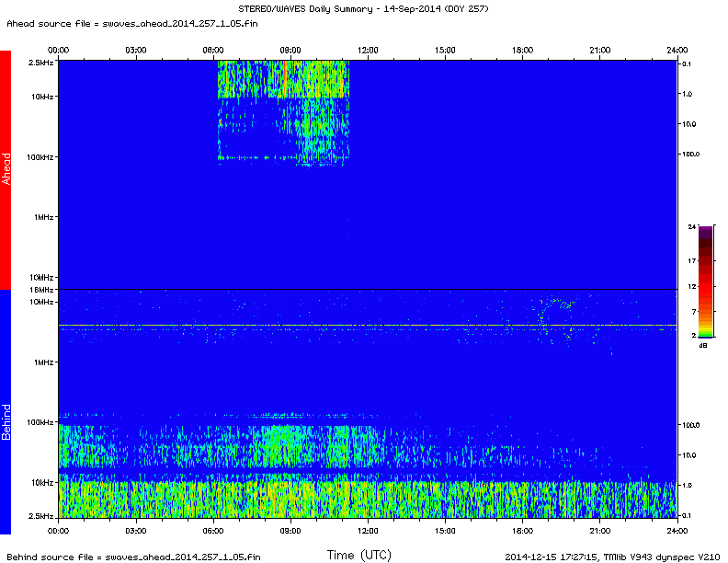728x563 pixels.
Task: Click the 16MHz frequency label
Action: (41, 290)
